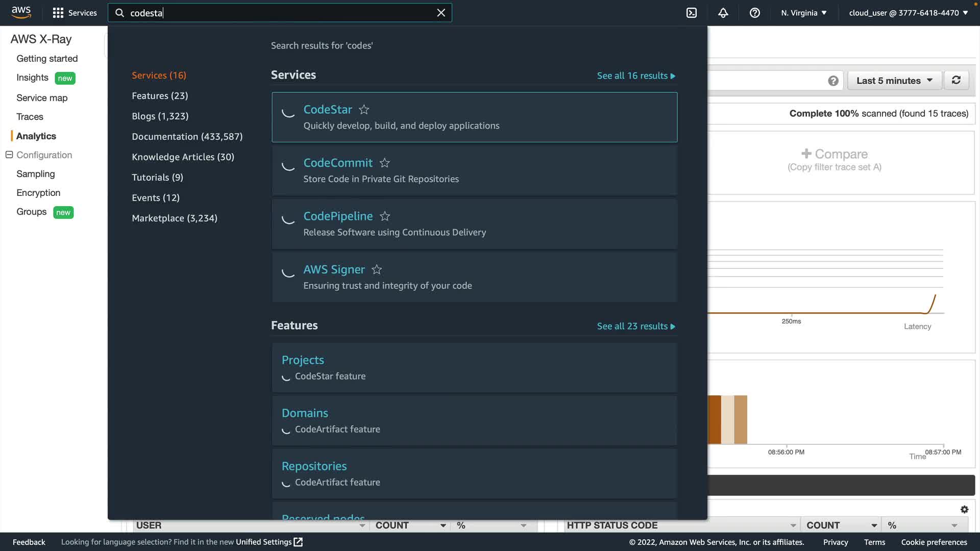Click the dark brown histogram bar
This screenshot has height=551, width=980.
tap(715, 419)
